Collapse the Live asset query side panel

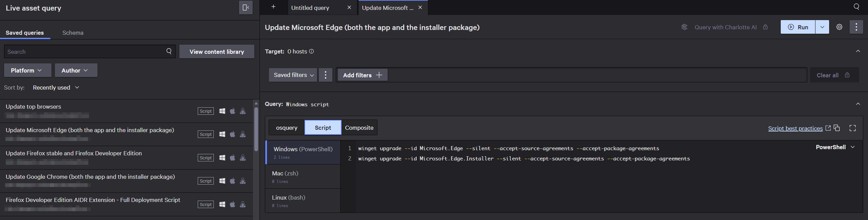(245, 7)
